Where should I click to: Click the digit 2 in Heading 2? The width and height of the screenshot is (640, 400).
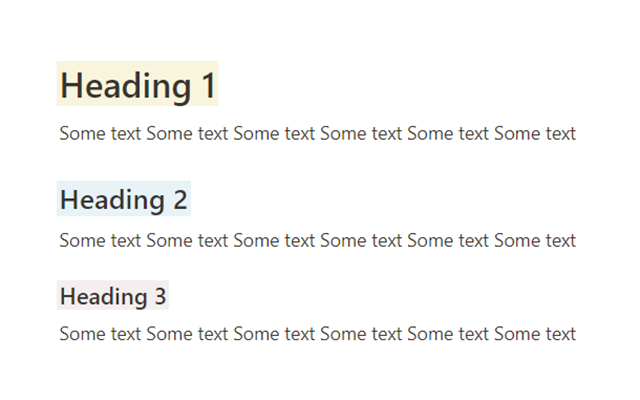180,200
